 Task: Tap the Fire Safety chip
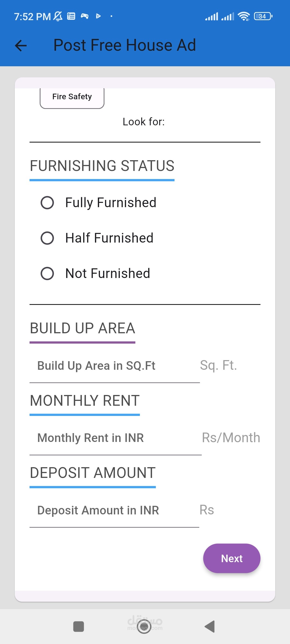72,98
